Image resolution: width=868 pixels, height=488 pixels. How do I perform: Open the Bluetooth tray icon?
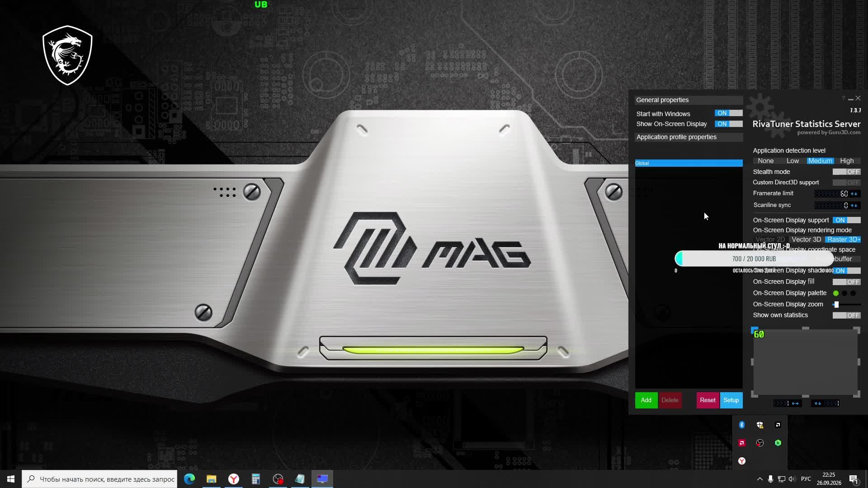coord(741,425)
